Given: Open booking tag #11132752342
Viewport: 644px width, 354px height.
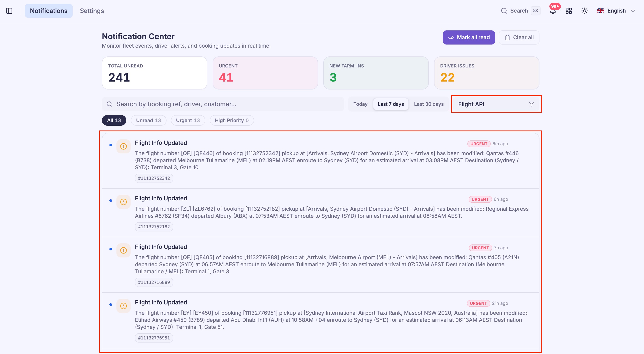Looking at the screenshot, I should [154, 178].
